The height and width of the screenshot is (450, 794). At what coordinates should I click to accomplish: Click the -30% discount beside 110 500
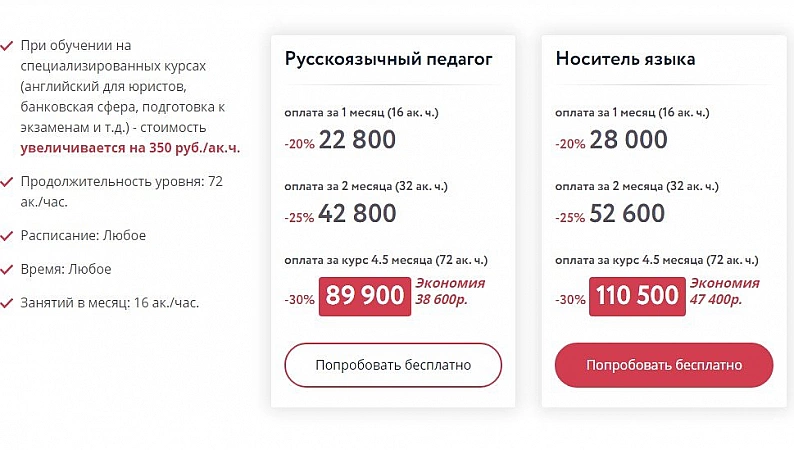pos(570,299)
